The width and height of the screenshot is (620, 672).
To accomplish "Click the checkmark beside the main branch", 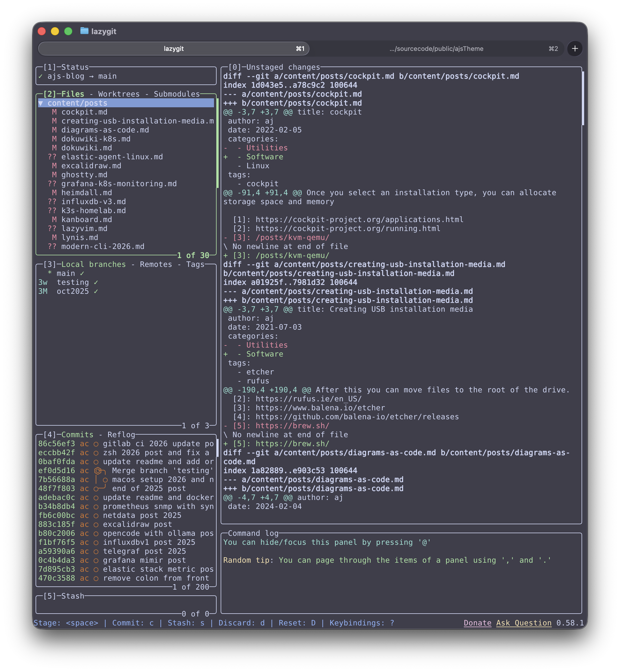I will pos(82,273).
